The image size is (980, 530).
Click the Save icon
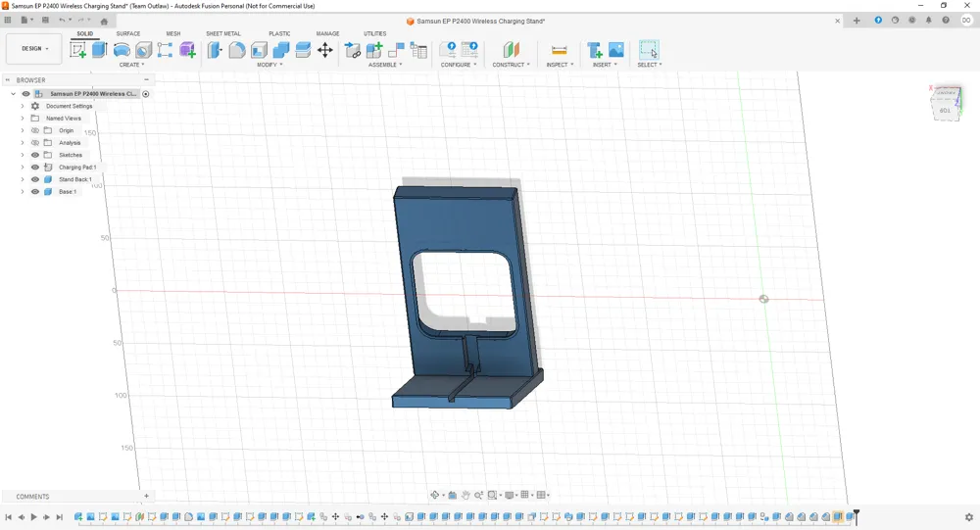pyautogui.click(x=45, y=20)
